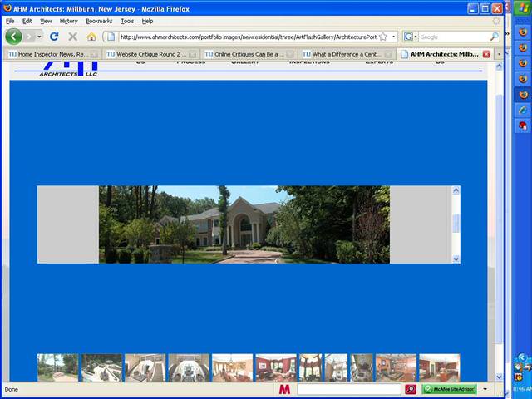Click the red McAfee M logo
The image size is (532, 399).
(x=284, y=389)
